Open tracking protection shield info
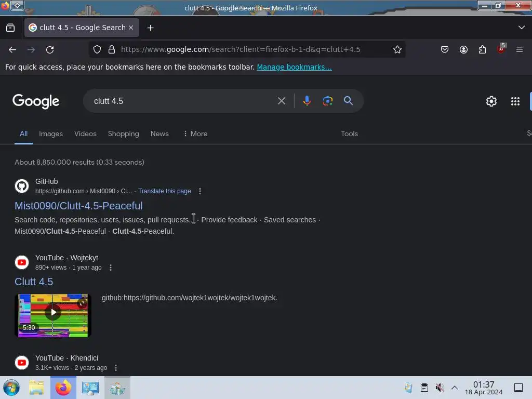 coord(97,49)
